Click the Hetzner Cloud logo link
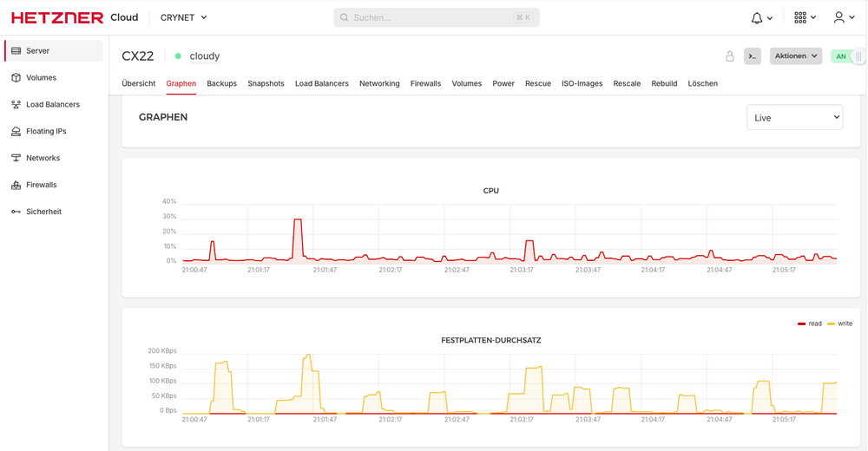Image resolution: width=868 pixels, height=451 pixels. [x=75, y=17]
